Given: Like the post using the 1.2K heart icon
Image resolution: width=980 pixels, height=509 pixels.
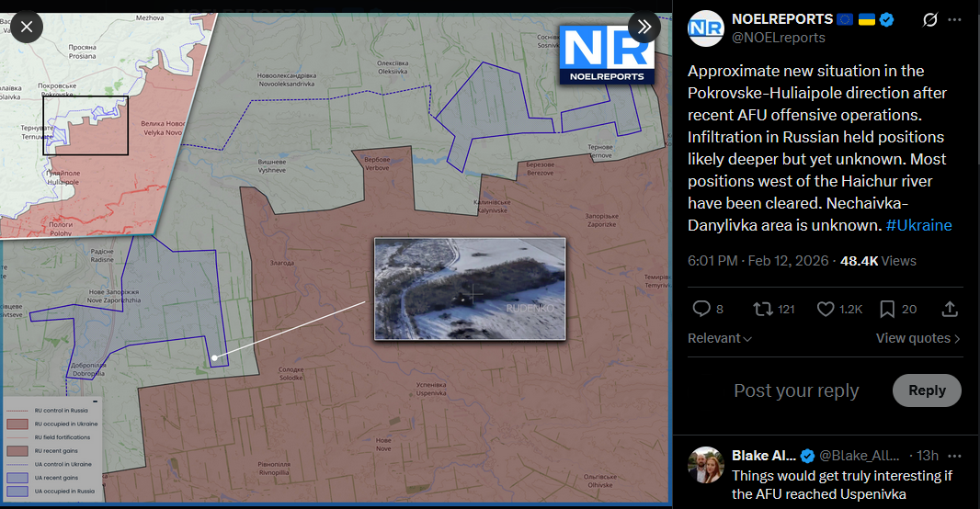Looking at the screenshot, I should [826, 309].
